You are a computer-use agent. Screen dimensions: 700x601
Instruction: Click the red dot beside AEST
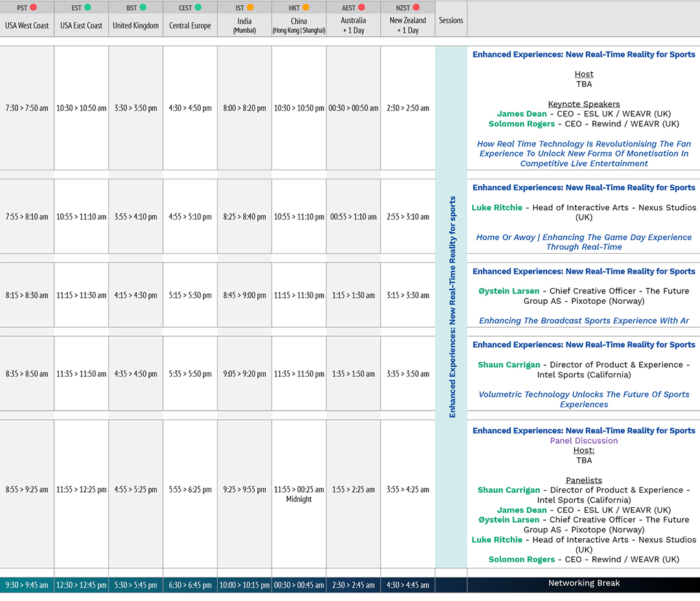point(362,7)
